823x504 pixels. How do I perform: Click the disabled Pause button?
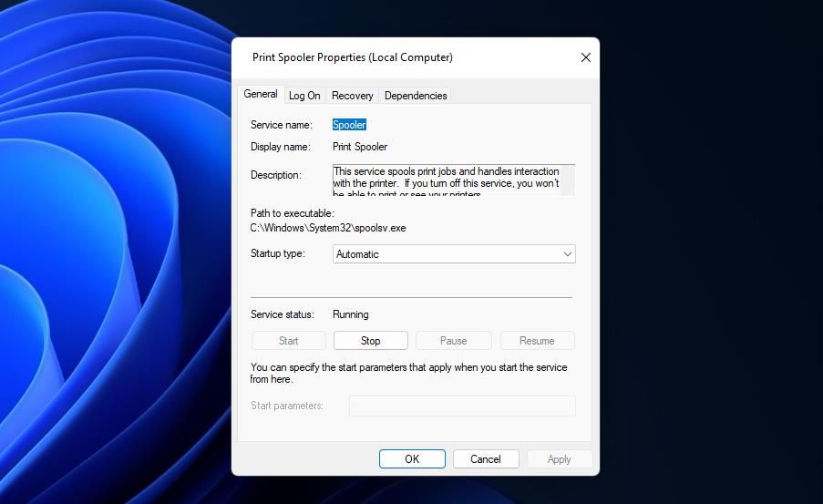pyautogui.click(x=454, y=341)
